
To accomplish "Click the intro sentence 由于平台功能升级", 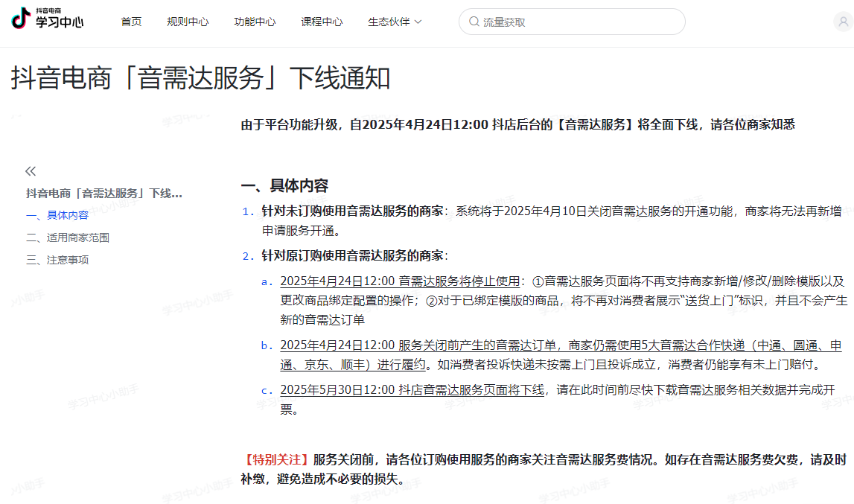I will coord(289,125).
